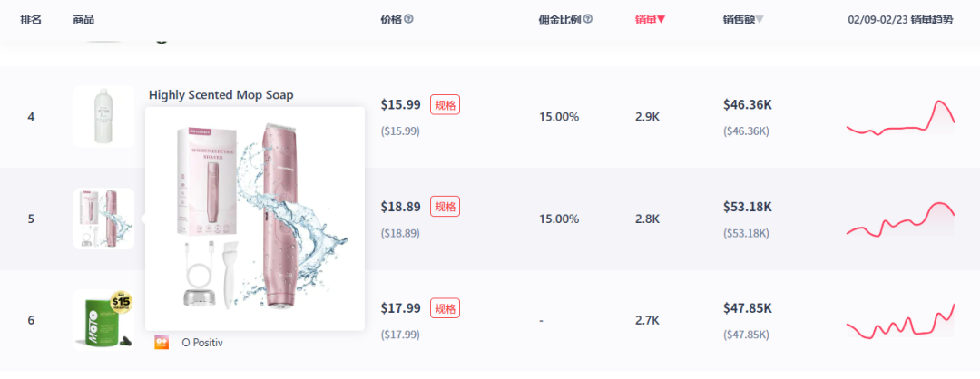Screen dimensions: 980x379
Task: Click the O Positiv shop logo icon
Action: tap(162, 342)
